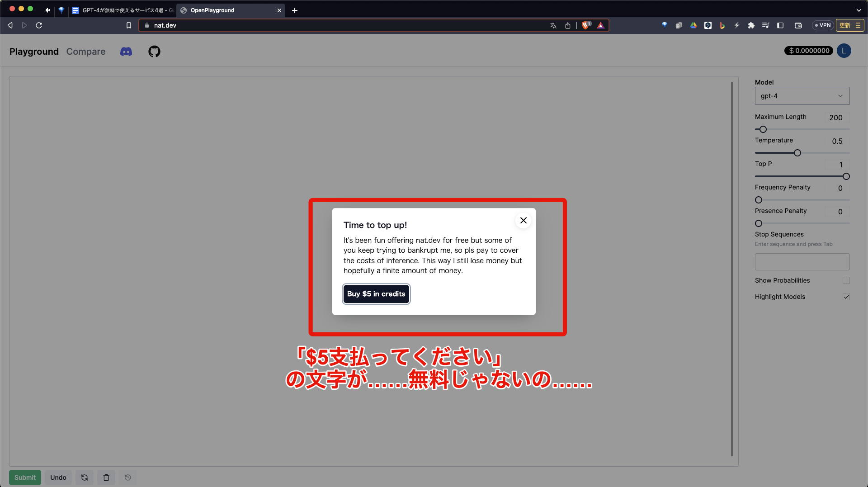The width and height of the screenshot is (868, 487).
Task: Click the Temperature value 0.5
Action: tap(837, 141)
